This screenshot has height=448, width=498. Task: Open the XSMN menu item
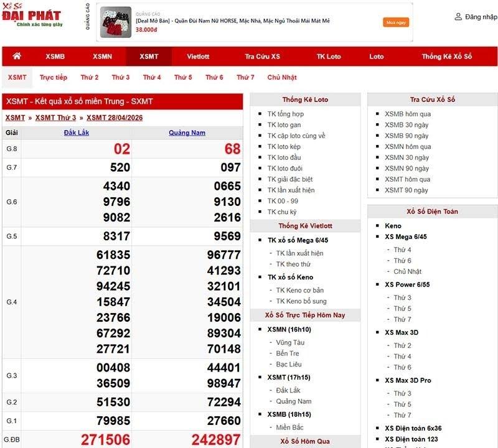pyautogui.click(x=102, y=57)
